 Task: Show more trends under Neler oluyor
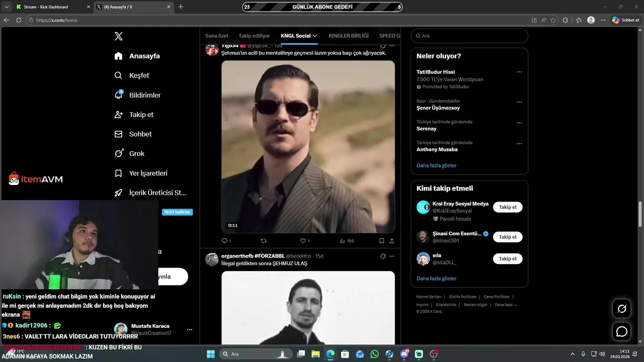437,165
